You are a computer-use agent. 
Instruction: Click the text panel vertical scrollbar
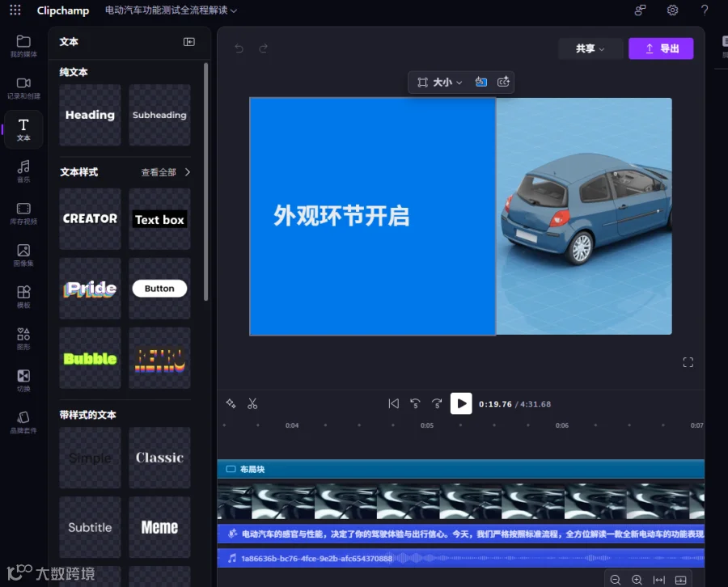pyautogui.click(x=205, y=182)
